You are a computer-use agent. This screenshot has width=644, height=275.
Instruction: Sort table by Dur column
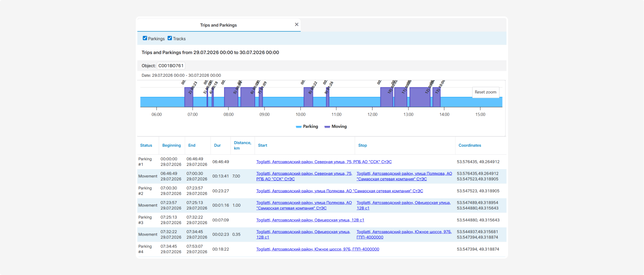pos(217,145)
